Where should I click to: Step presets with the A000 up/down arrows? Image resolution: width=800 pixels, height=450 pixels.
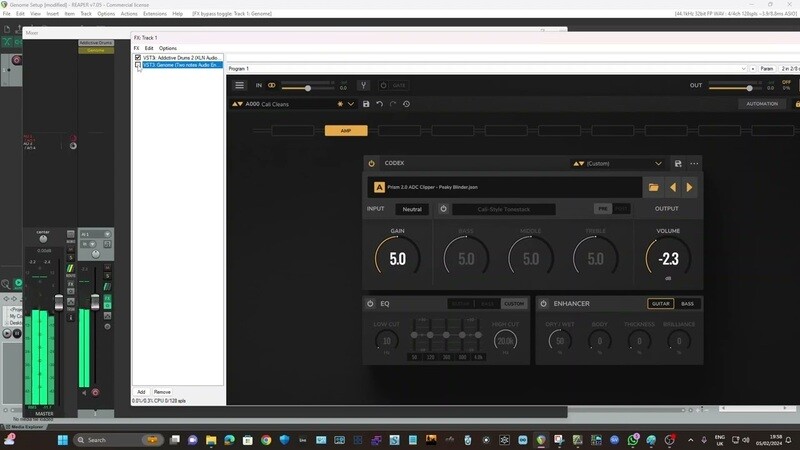pyautogui.click(x=237, y=104)
